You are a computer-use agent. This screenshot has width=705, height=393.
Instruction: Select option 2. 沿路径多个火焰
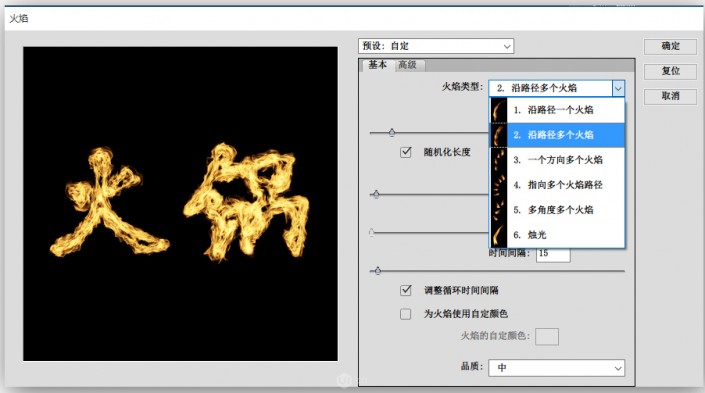click(x=557, y=135)
